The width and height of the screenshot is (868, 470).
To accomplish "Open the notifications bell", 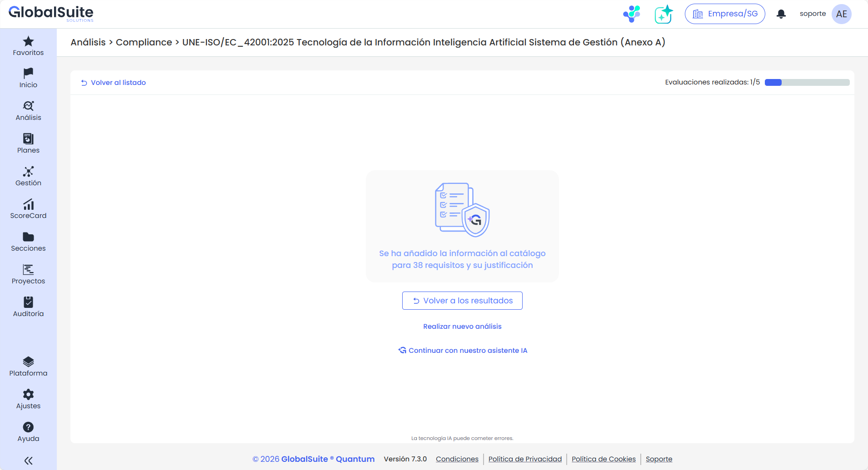I will tap(781, 14).
